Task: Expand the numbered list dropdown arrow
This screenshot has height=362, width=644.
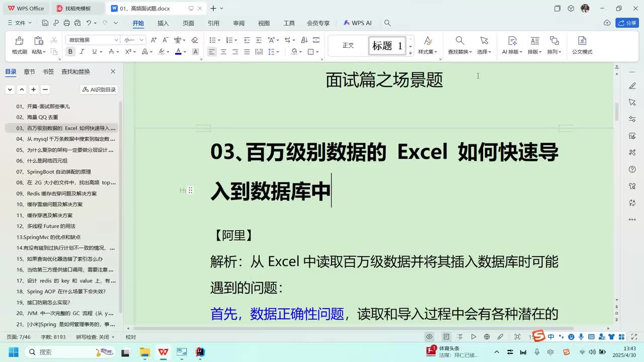Action: [x=235, y=40]
